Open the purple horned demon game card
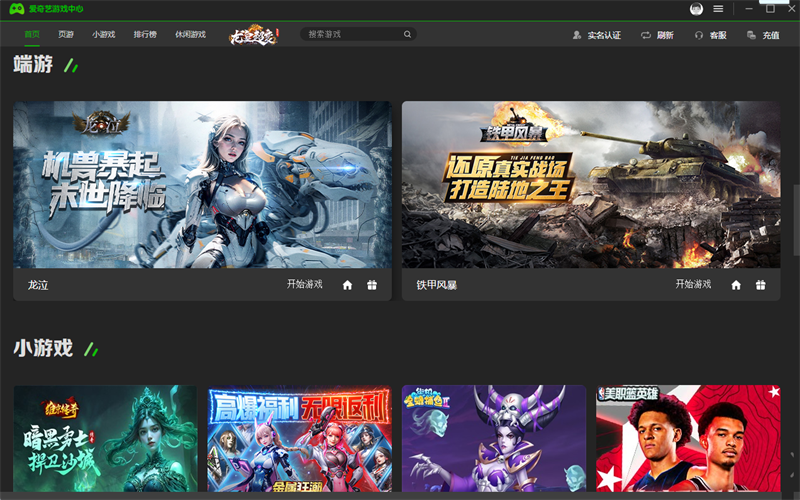Screen dimensions: 800x500 click(494, 438)
